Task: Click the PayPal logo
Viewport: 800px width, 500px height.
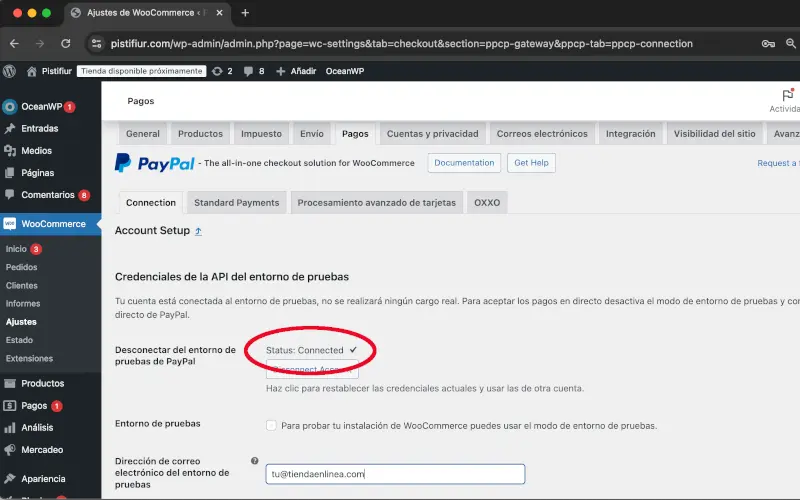Action: pyautogui.click(x=155, y=163)
